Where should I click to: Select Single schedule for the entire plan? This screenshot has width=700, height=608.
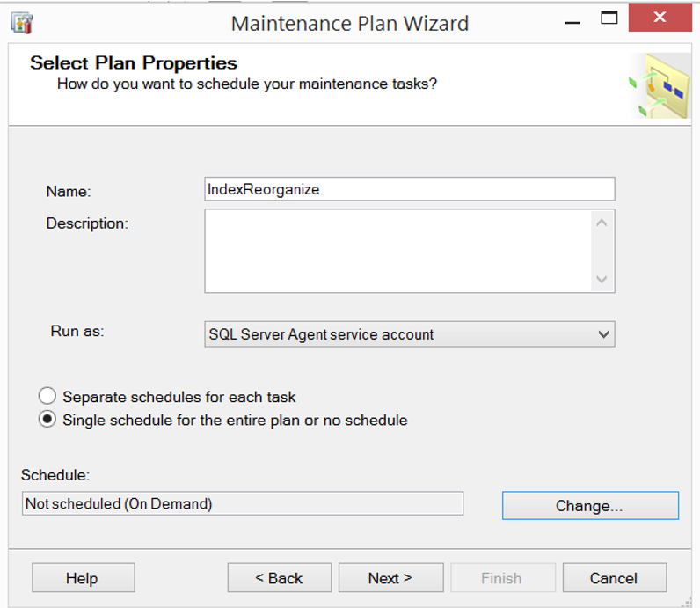pos(47,420)
